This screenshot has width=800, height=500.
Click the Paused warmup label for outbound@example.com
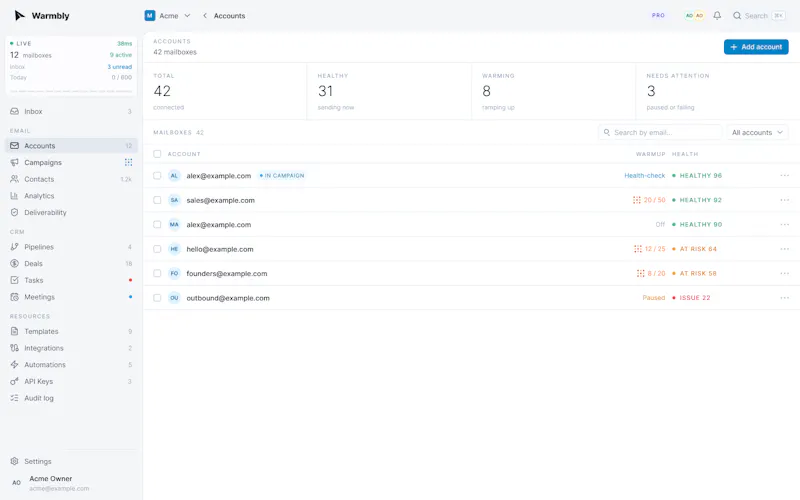654,298
